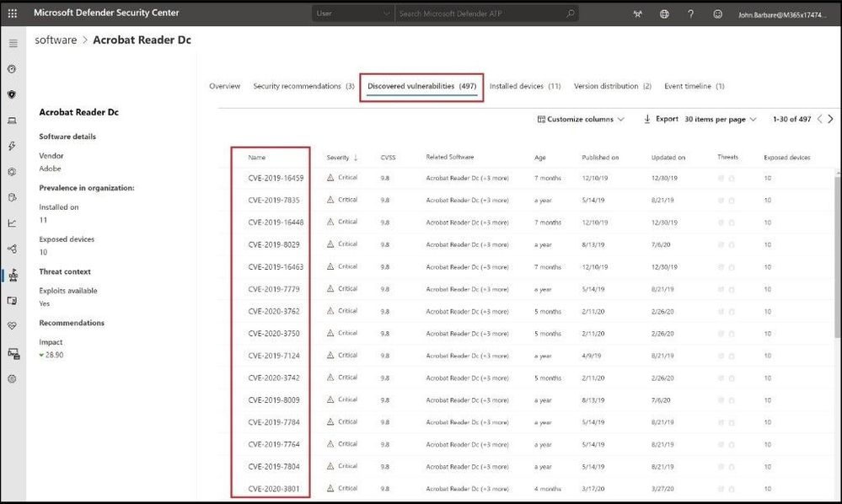Open vulnerability CVE-2019-7764
Viewport: 842px width, 504px height.
pos(274,444)
